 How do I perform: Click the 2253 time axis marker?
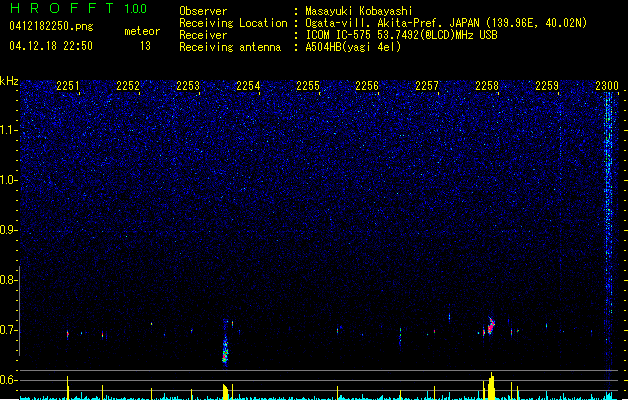point(188,86)
